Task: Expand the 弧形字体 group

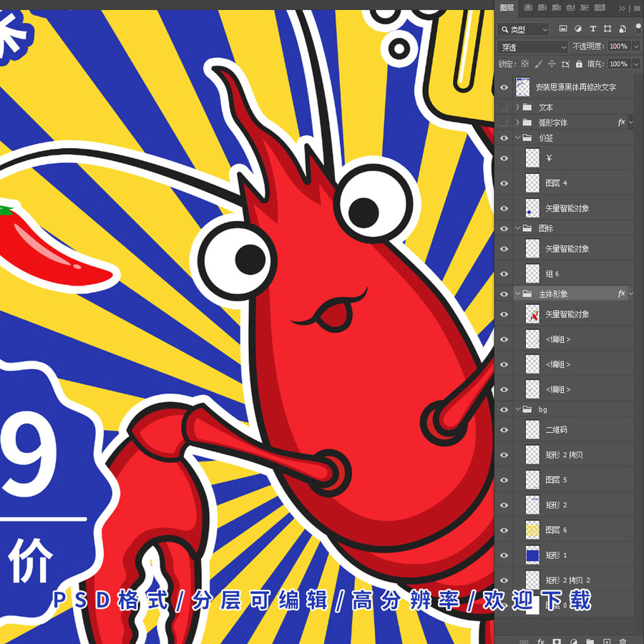Action: click(517, 122)
